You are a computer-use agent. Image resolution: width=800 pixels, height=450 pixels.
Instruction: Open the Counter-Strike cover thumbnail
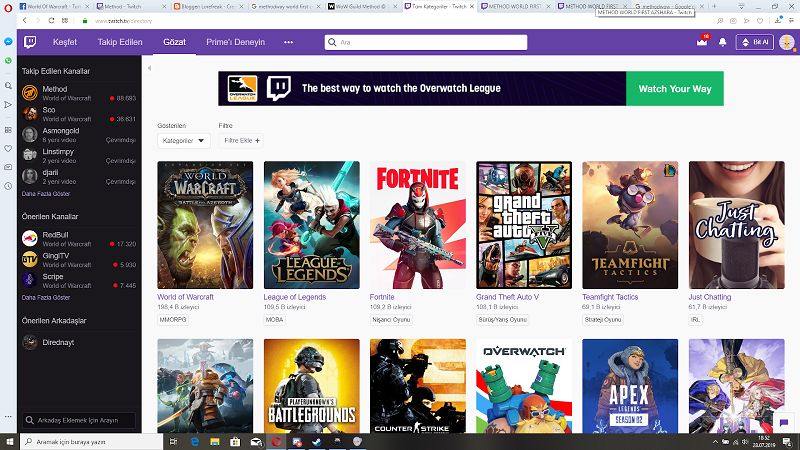click(417, 386)
